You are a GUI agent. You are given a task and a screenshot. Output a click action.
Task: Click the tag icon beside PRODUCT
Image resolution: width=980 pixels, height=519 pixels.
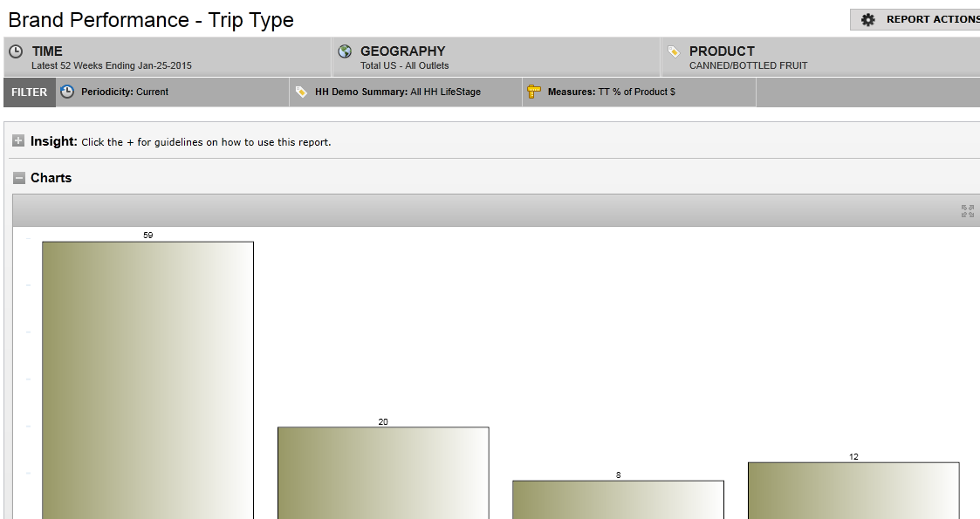(x=673, y=51)
